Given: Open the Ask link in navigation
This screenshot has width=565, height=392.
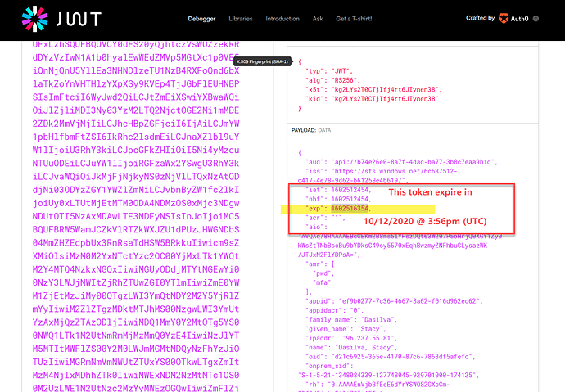Looking at the screenshot, I should pos(318,19).
